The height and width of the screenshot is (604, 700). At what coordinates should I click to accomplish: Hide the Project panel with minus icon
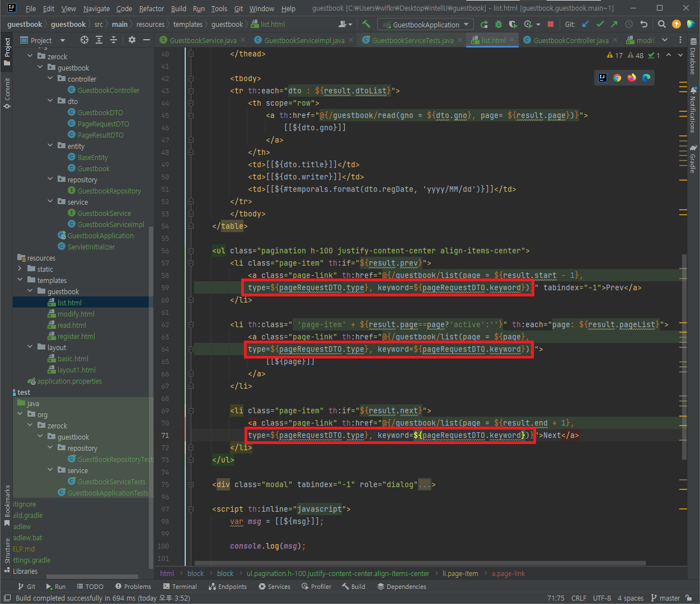(147, 40)
